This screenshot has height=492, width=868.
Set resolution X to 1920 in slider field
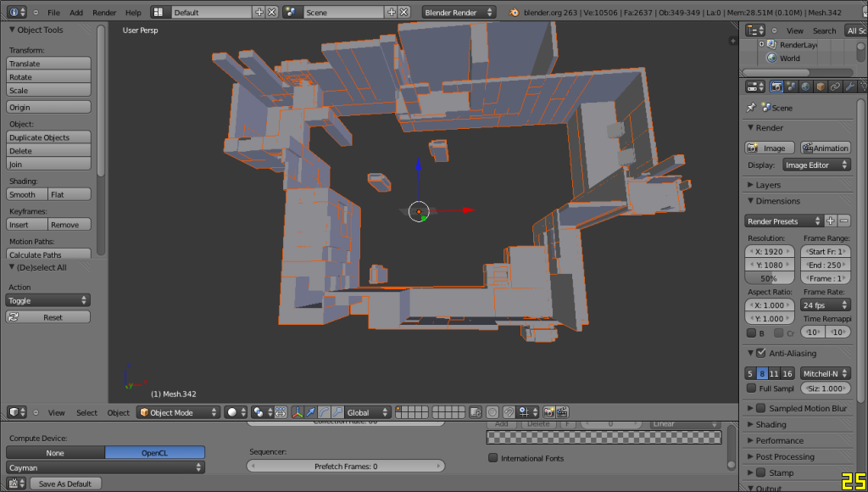pyautogui.click(x=770, y=251)
